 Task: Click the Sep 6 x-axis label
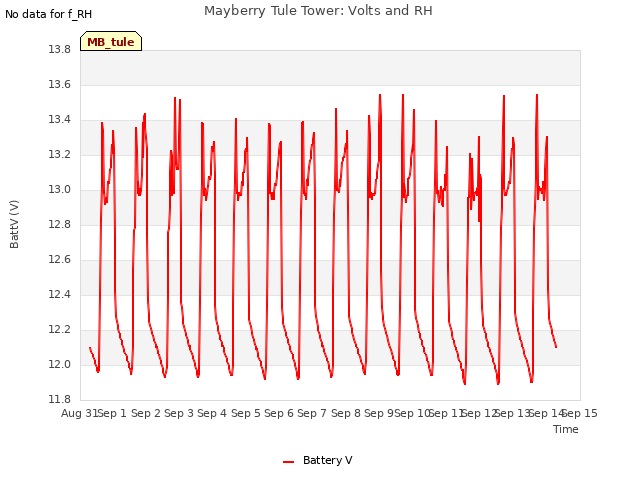(x=279, y=413)
